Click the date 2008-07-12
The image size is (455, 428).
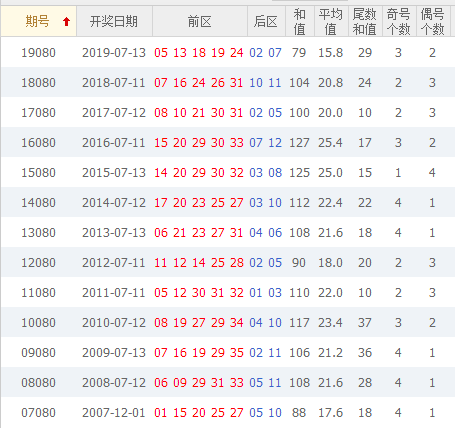114,382
